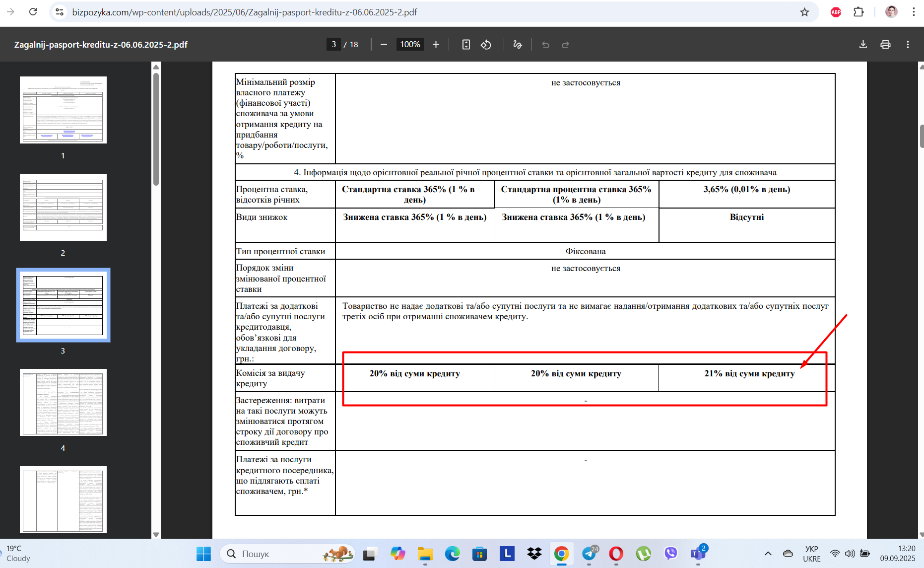Open the blue L app on taskbar

tap(507, 554)
